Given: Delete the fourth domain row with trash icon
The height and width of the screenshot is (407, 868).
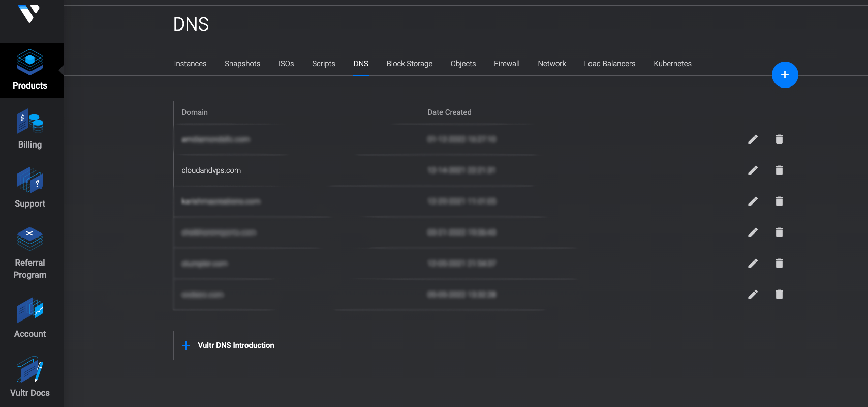Looking at the screenshot, I should [x=779, y=232].
